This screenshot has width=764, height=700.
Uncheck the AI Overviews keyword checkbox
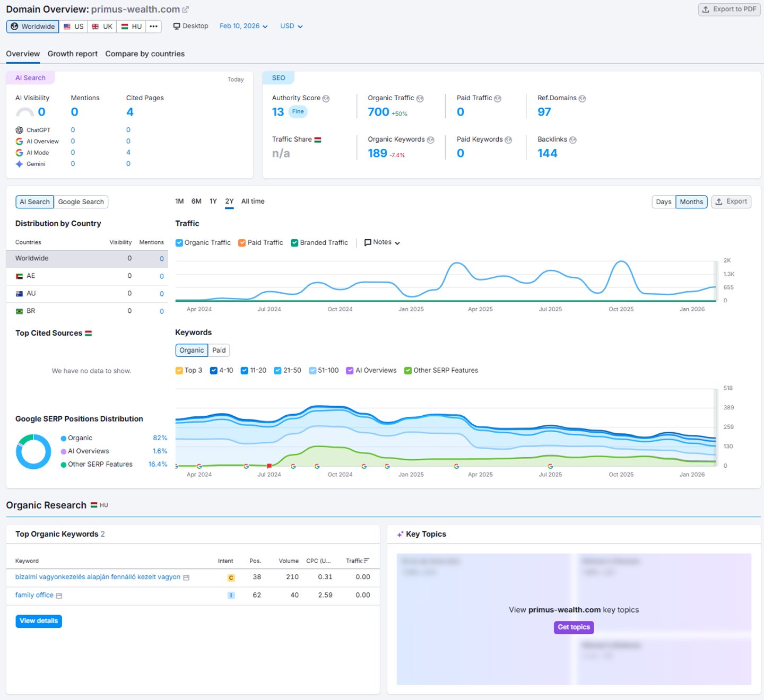[x=350, y=370]
